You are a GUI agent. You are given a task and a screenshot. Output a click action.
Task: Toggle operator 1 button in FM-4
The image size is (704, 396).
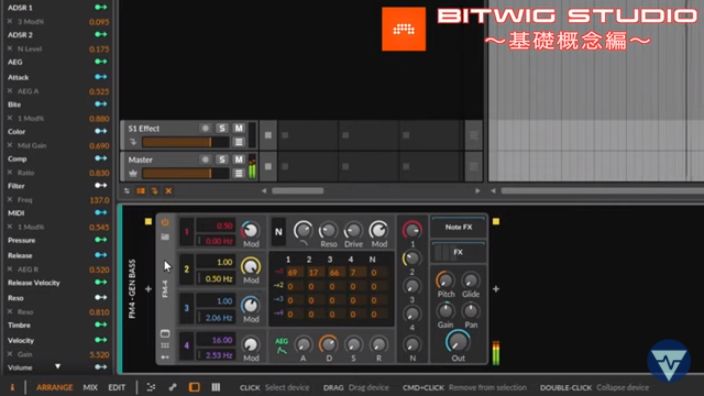187,232
